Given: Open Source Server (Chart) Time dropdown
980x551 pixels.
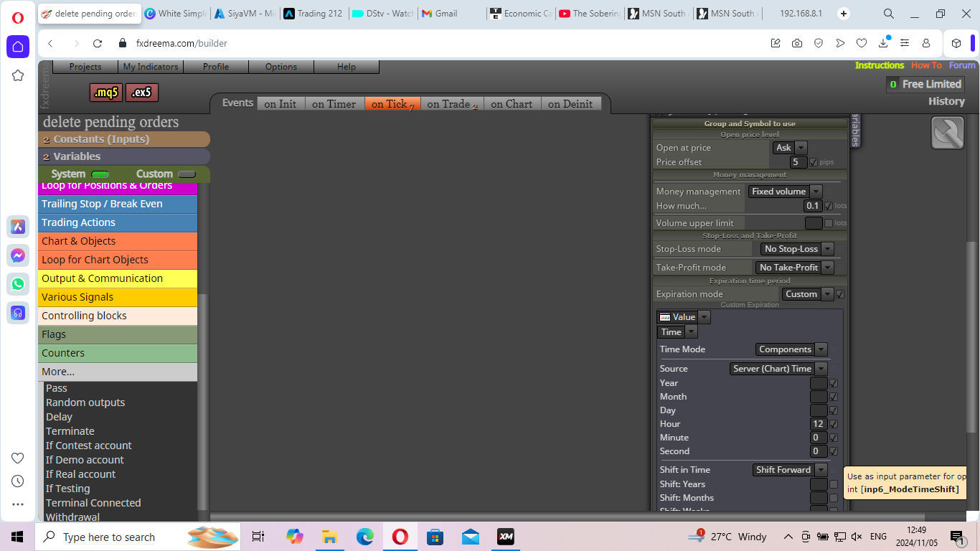Looking at the screenshot, I should [778, 369].
